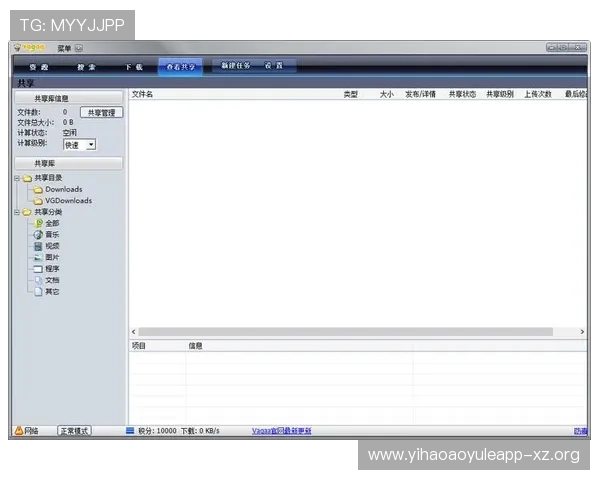Screen dimensions: 600x480
Task: Select the 程序 category label
Action: 52,269
